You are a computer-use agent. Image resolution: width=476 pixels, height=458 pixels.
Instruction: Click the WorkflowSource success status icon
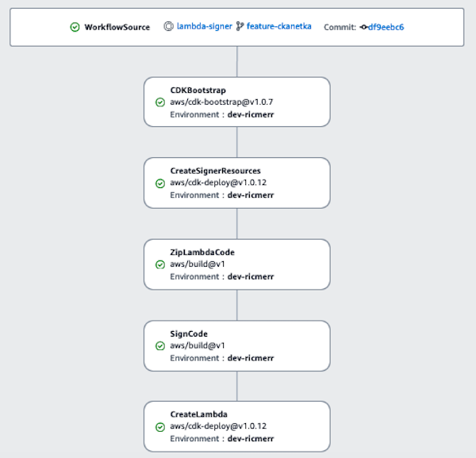(x=75, y=27)
